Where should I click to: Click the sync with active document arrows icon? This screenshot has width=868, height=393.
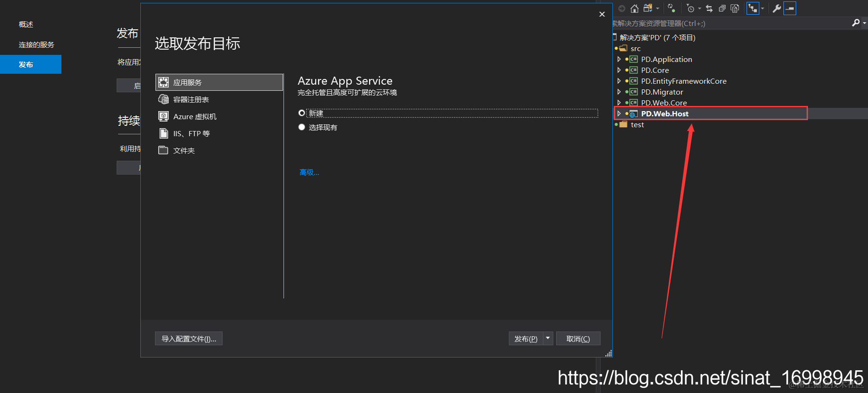[709, 9]
